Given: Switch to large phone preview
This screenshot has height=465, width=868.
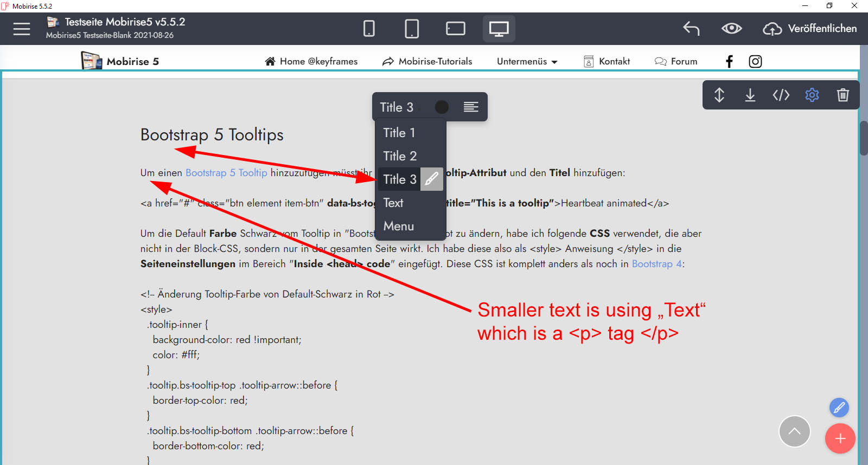Looking at the screenshot, I should [412, 28].
